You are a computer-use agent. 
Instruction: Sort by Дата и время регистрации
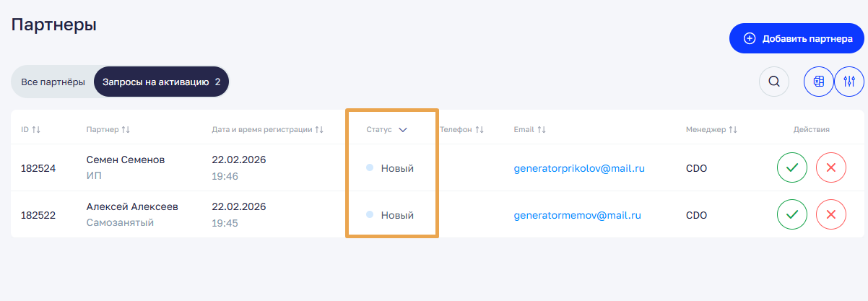coord(319,130)
